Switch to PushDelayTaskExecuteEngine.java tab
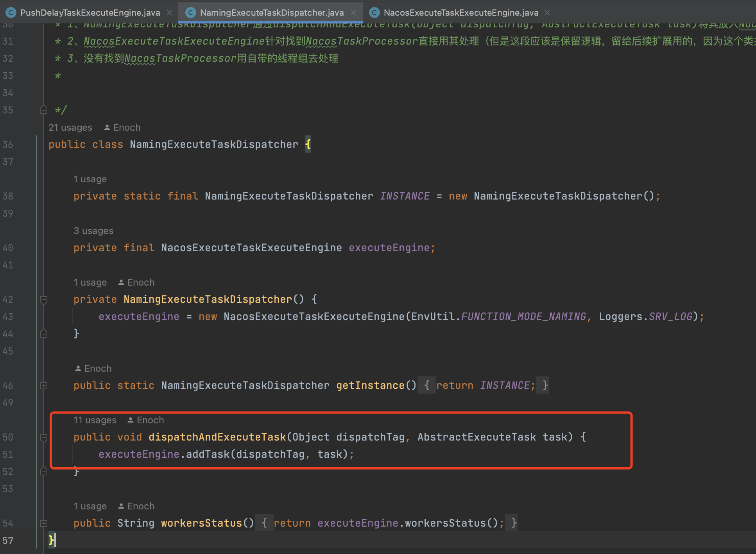This screenshot has height=554, width=756. point(90,13)
